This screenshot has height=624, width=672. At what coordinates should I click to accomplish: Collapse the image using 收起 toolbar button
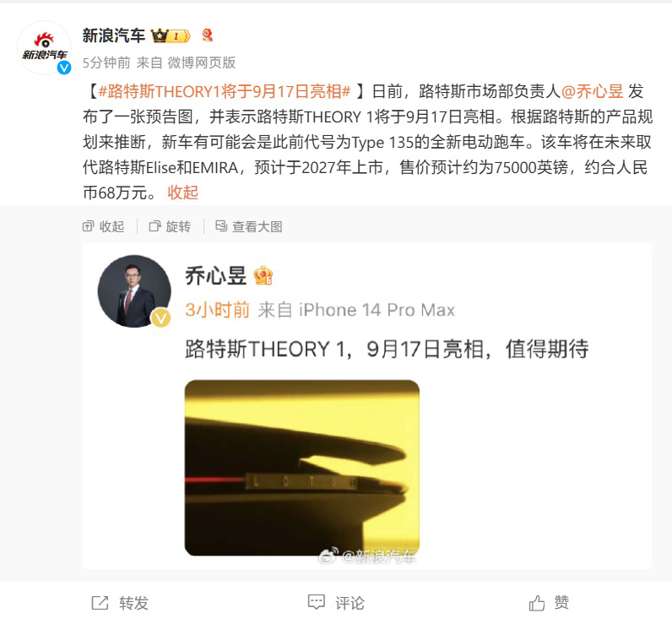pyautogui.click(x=103, y=226)
